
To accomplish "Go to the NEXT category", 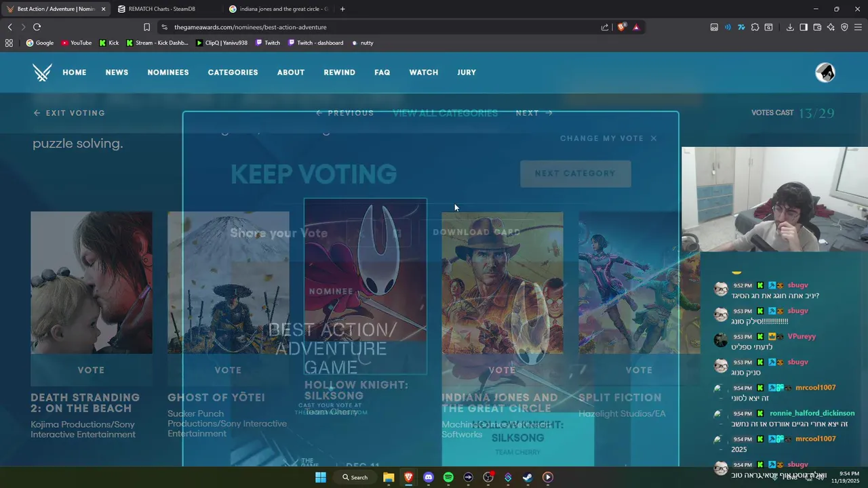I will 534,113.
